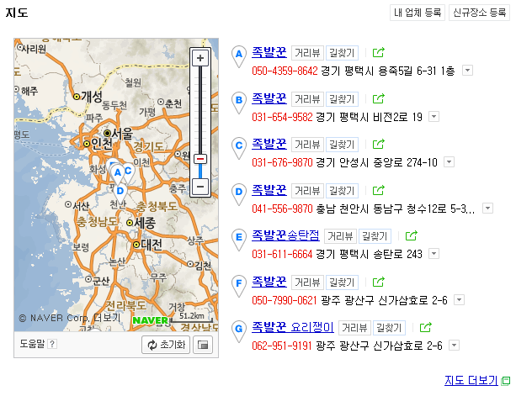
Task: Expand address dropdown for 050-7990-0621 row
Action: pos(459,300)
